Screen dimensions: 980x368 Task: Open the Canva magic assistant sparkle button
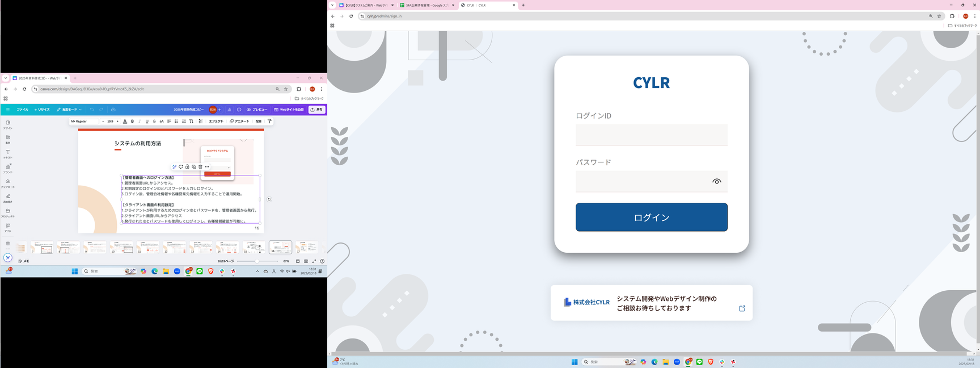(8, 258)
